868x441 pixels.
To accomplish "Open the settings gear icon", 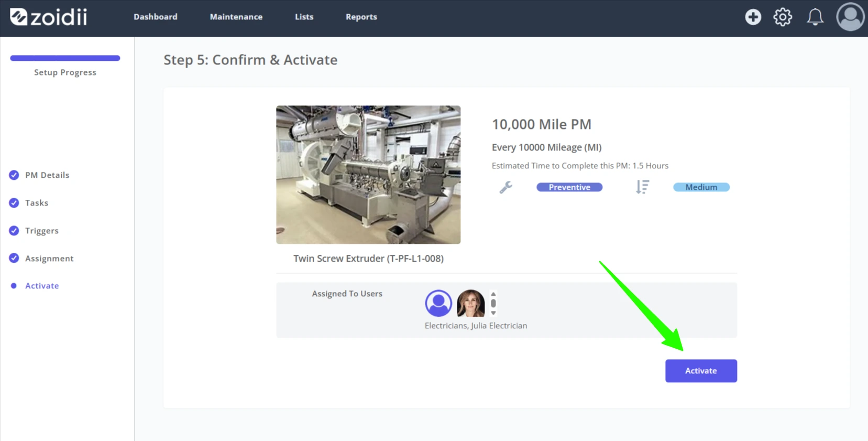I will [783, 17].
